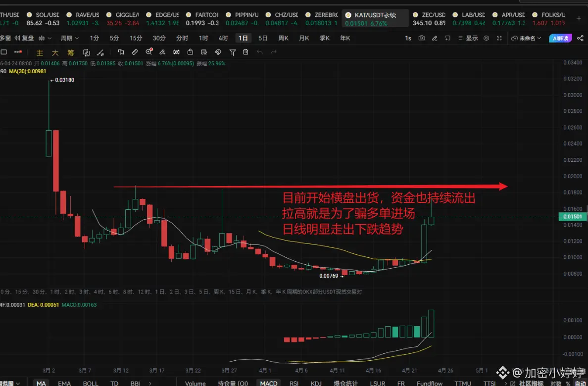
Task: Select the ruler measuring tool
Action: 135,52
